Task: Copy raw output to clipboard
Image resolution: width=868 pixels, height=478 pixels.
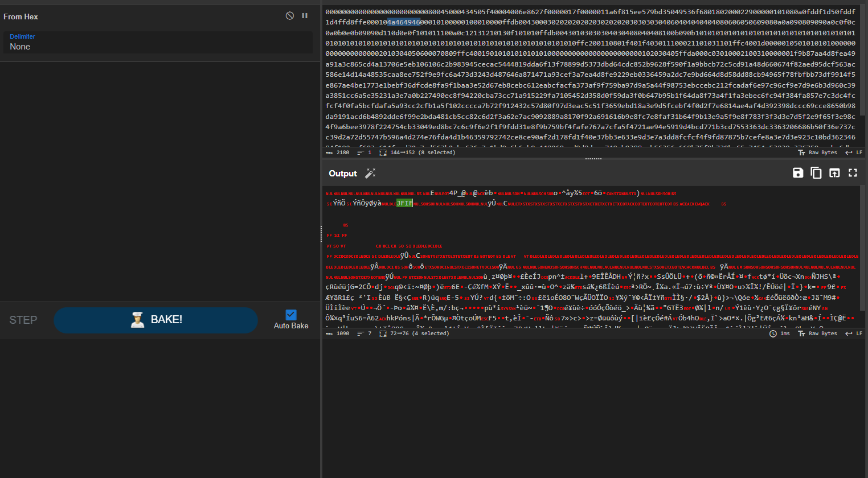Action: coord(816,173)
